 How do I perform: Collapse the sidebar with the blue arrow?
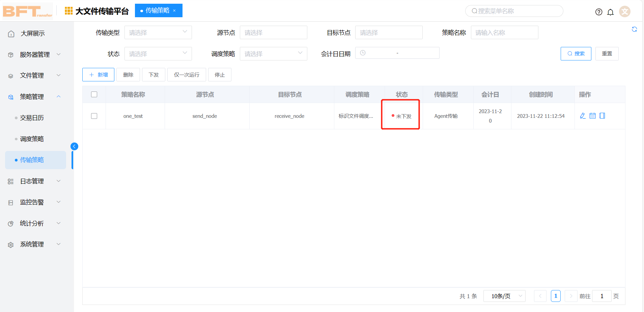74,146
